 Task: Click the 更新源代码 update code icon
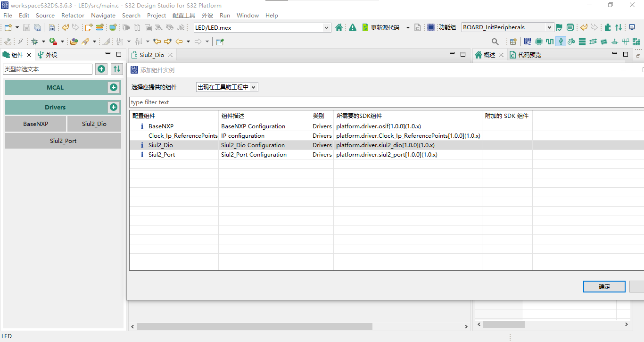pos(365,28)
